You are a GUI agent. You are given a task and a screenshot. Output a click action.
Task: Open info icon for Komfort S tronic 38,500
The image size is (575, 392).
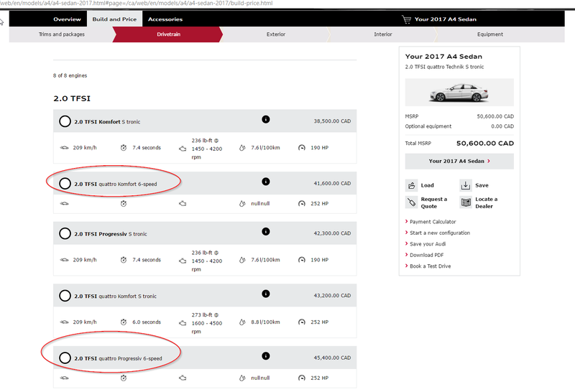(266, 119)
